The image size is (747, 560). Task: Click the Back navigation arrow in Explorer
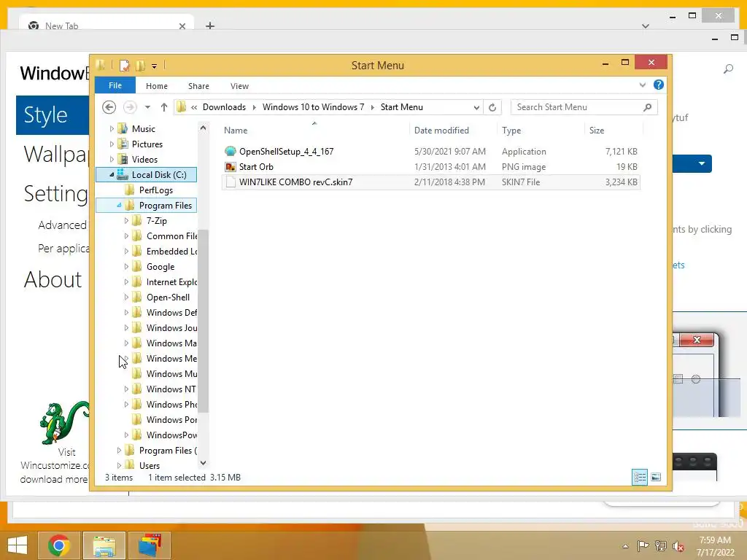[x=109, y=107]
